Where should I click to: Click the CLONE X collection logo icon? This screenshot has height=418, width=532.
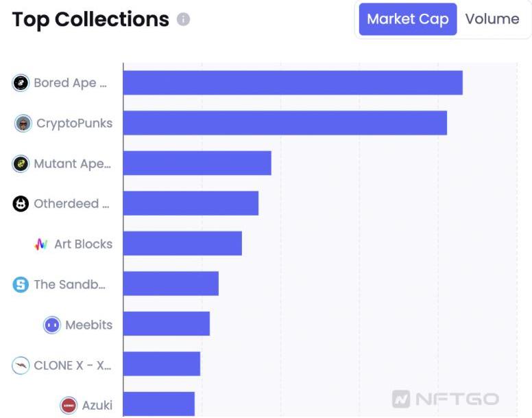(x=21, y=365)
